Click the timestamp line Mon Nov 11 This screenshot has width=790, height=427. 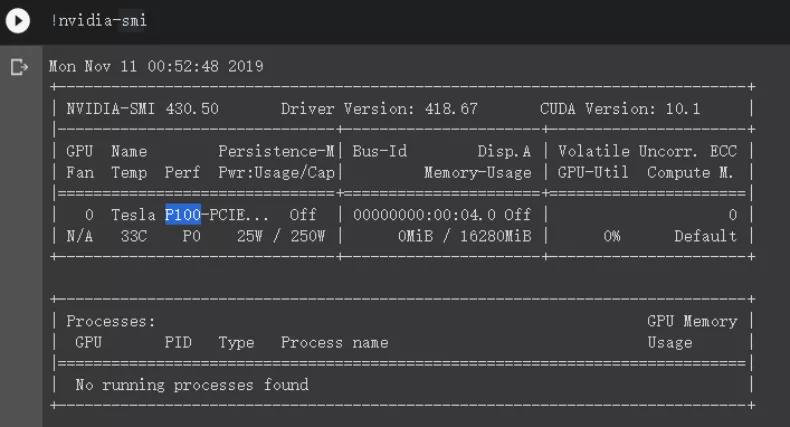[x=156, y=67]
